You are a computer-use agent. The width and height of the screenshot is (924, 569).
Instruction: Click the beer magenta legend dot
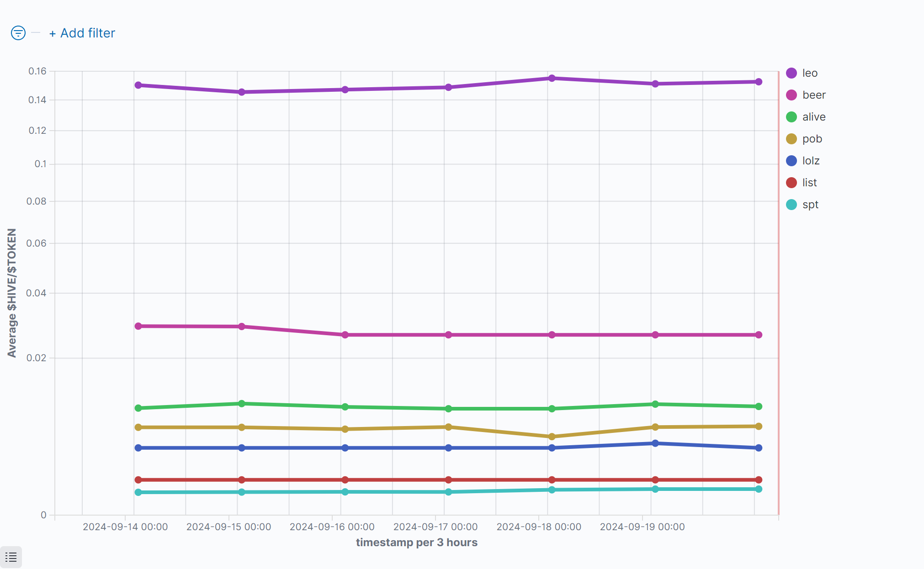(791, 95)
